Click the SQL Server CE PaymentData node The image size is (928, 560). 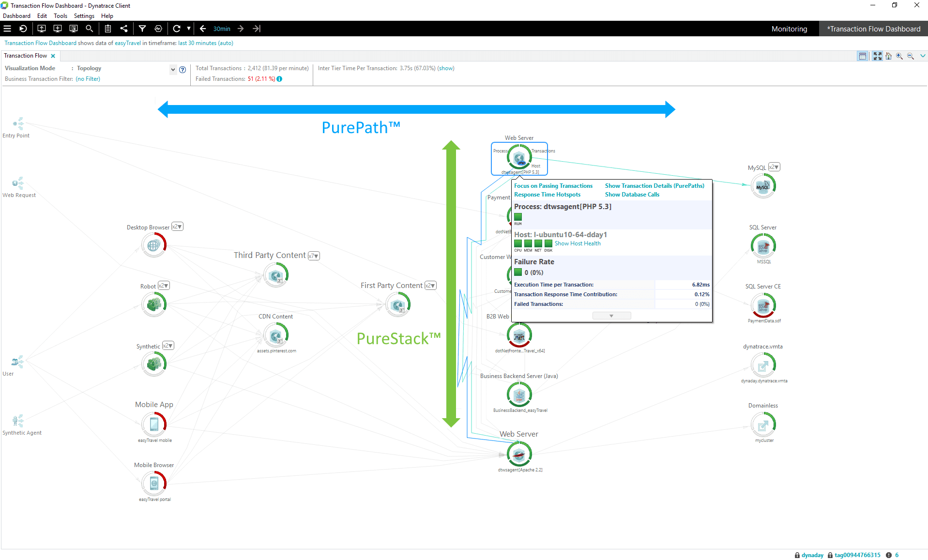(763, 305)
